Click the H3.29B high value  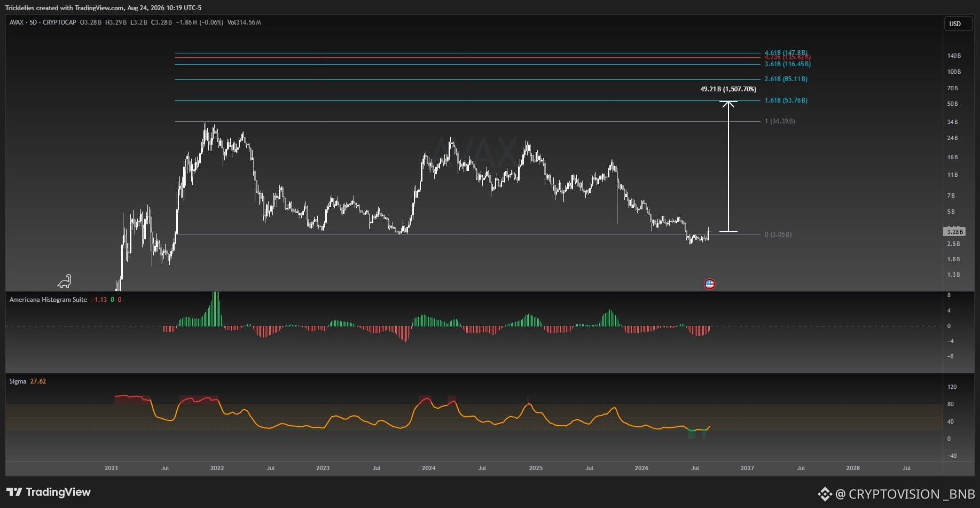(x=116, y=22)
